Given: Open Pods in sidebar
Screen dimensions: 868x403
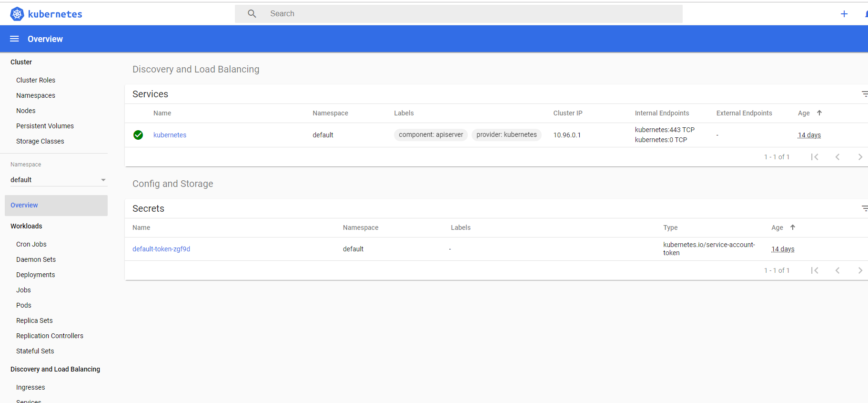Looking at the screenshot, I should (24, 305).
